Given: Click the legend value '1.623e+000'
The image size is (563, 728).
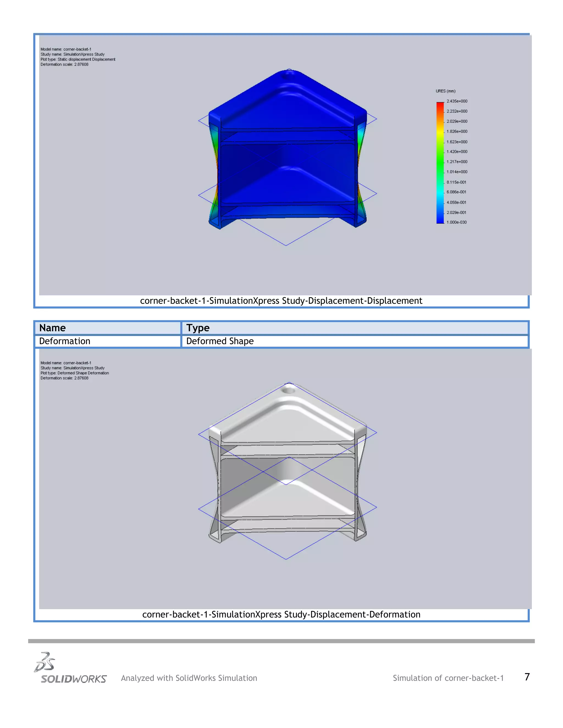Looking at the screenshot, I should click(457, 142).
